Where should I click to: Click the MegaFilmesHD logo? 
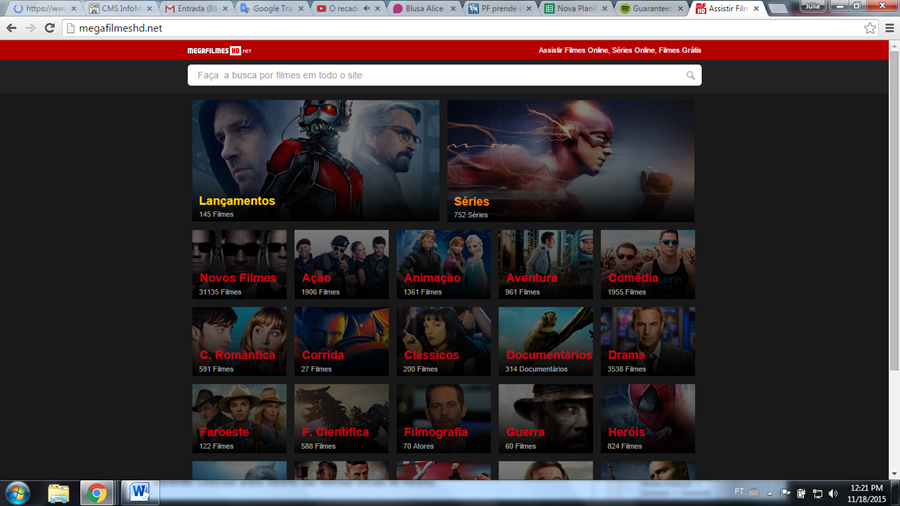[x=219, y=50]
